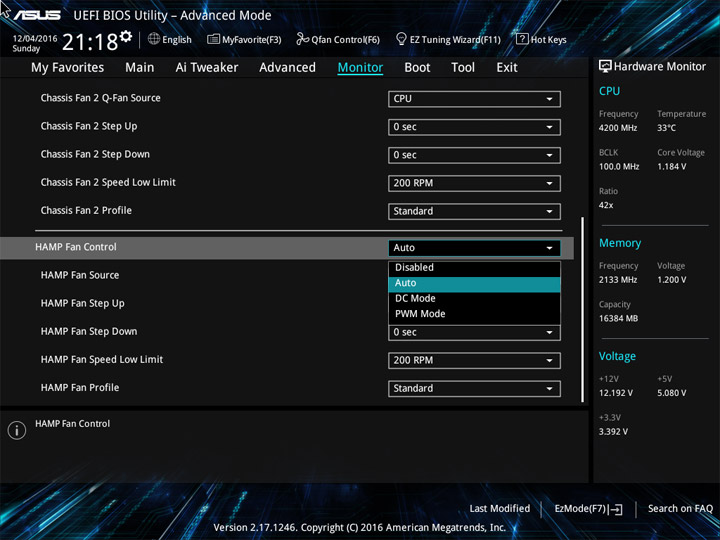The height and width of the screenshot is (540, 720).
Task: Click the ASUS logo
Action: (37, 16)
